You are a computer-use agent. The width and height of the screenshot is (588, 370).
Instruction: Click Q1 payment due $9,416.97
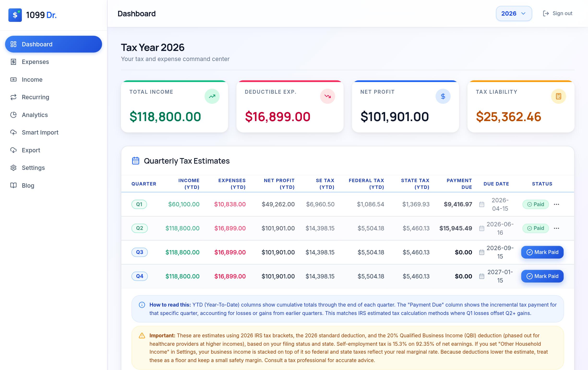click(458, 204)
